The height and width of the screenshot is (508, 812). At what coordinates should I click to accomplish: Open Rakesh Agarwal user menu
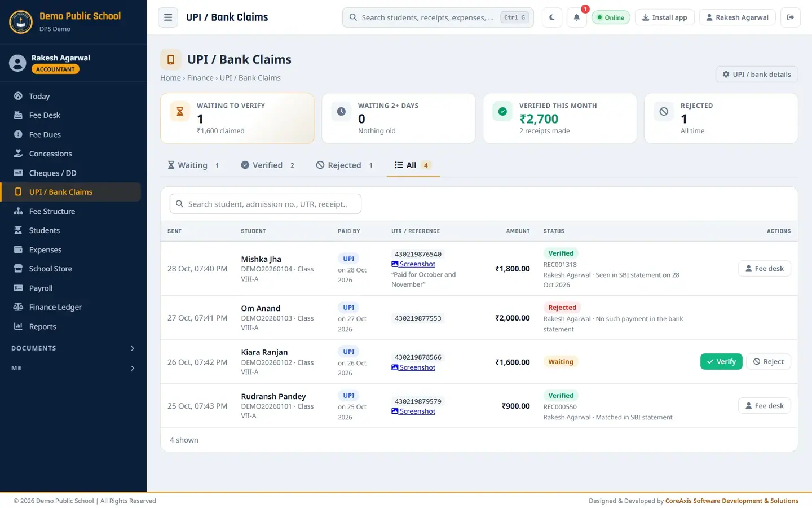pos(738,17)
